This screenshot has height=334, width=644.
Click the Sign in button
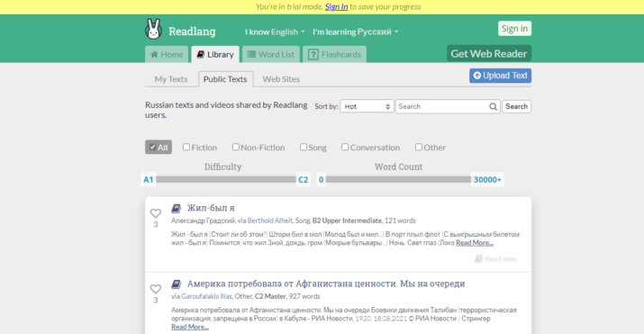[x=514, y=29]
